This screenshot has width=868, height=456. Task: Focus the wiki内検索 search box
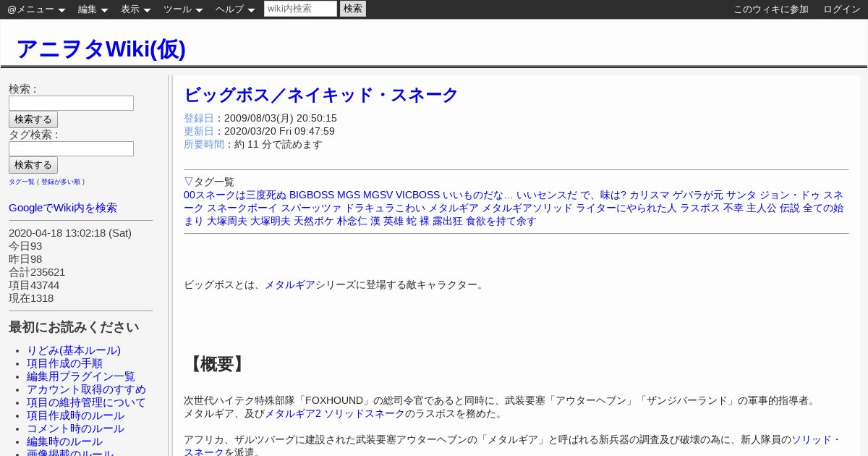tap(300, 9)
